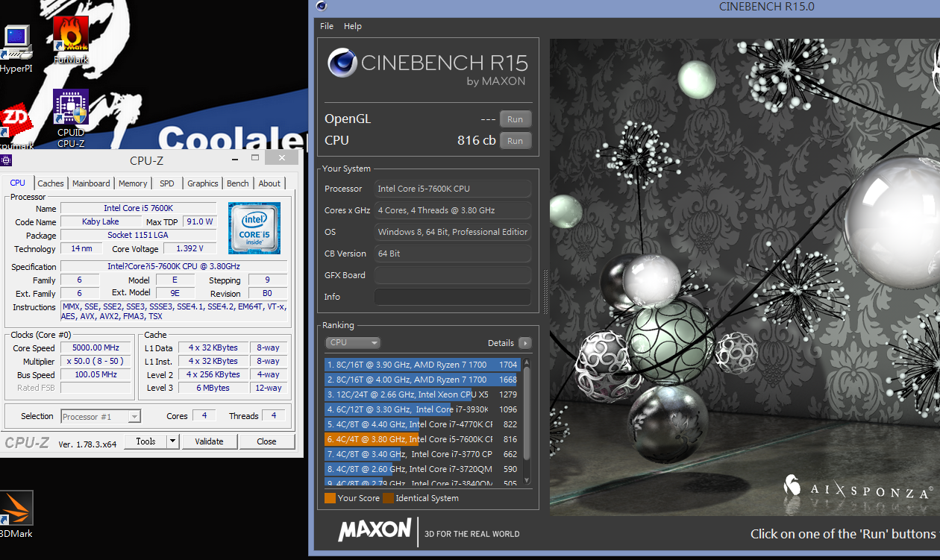
Task: Select ranking row 1 Ryzen 7 1700 3.90 GHz
Action: pyautogui.click(x=422, y=365)
